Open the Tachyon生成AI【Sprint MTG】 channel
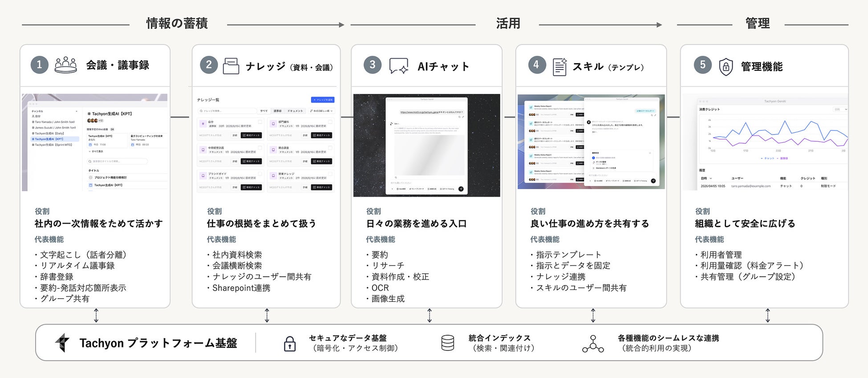Image resolution: width=868 pixels, height=378 pixels. coord(52,145)
